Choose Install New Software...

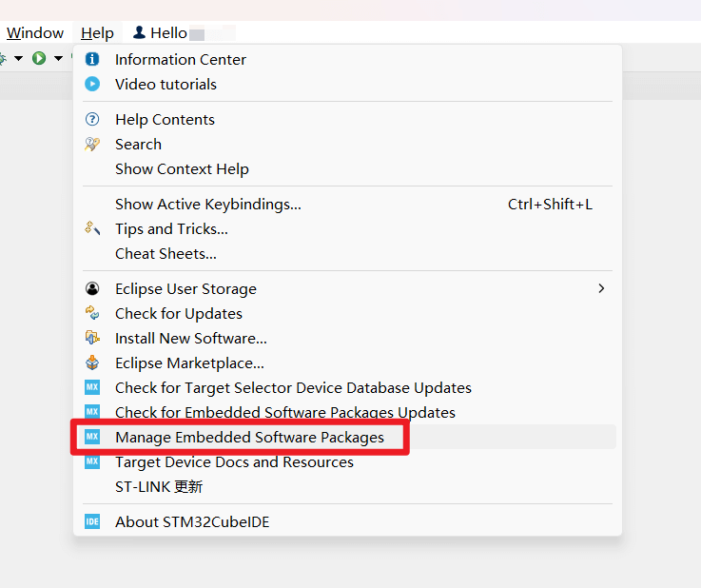pyautogui.click(x=190, y=338)
